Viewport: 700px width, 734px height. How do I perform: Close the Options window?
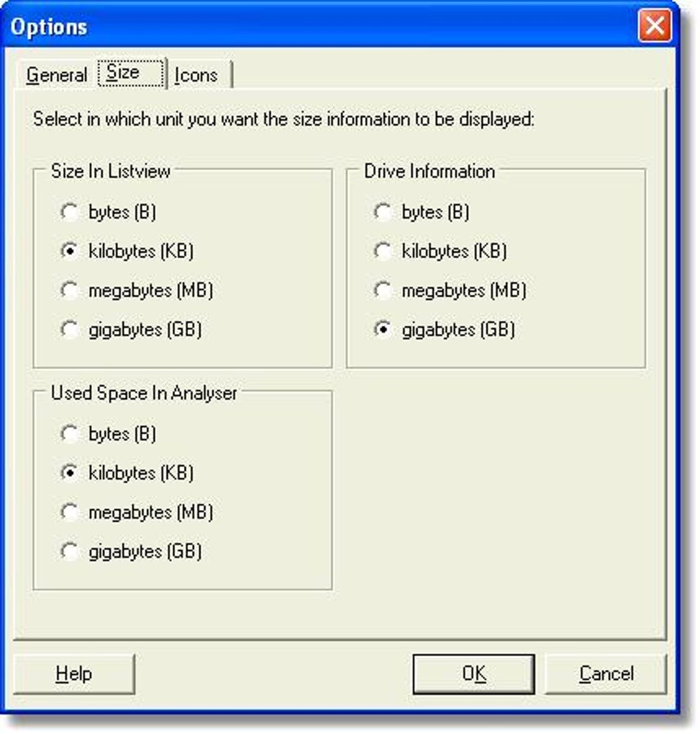pos(657,25)
